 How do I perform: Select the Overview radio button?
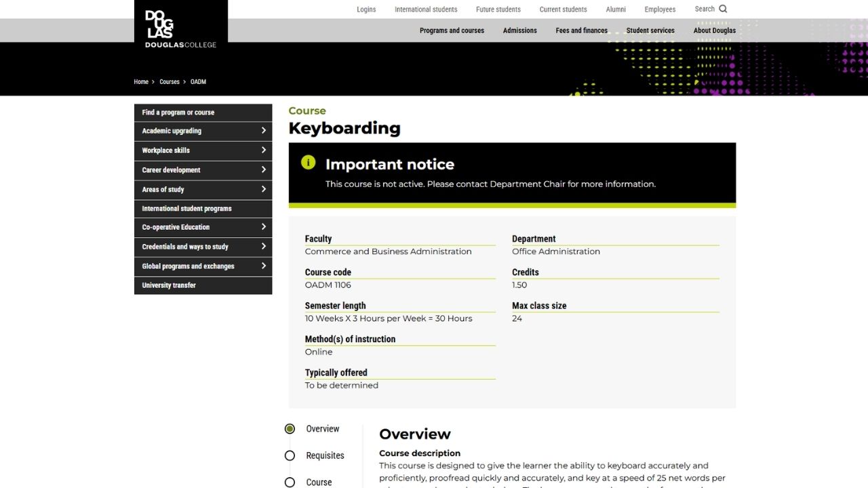click(x=290, y=428)
